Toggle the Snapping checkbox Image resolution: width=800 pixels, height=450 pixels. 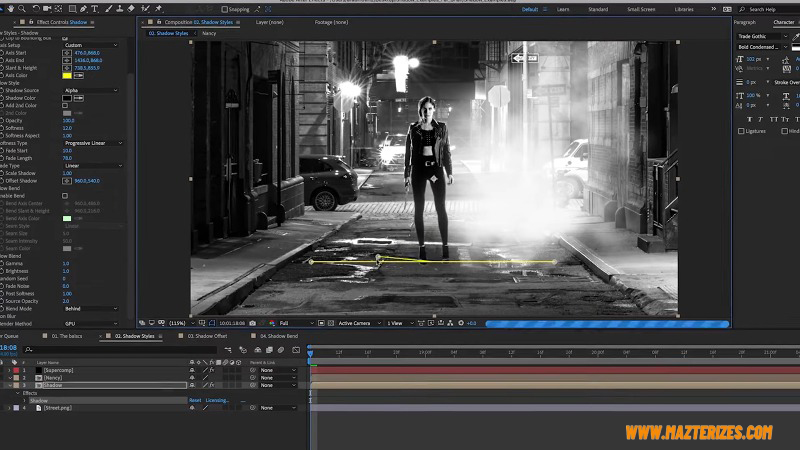[x=224, y=9]
